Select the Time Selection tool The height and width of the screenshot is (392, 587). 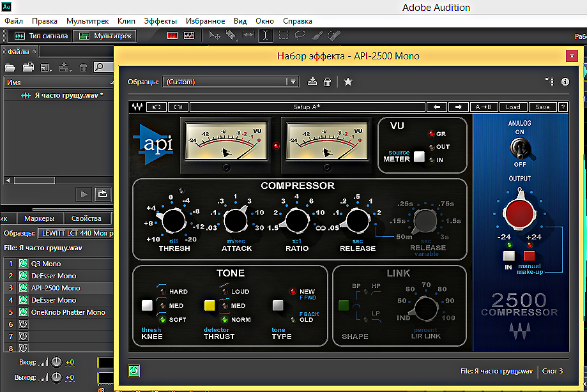[266, 35]
